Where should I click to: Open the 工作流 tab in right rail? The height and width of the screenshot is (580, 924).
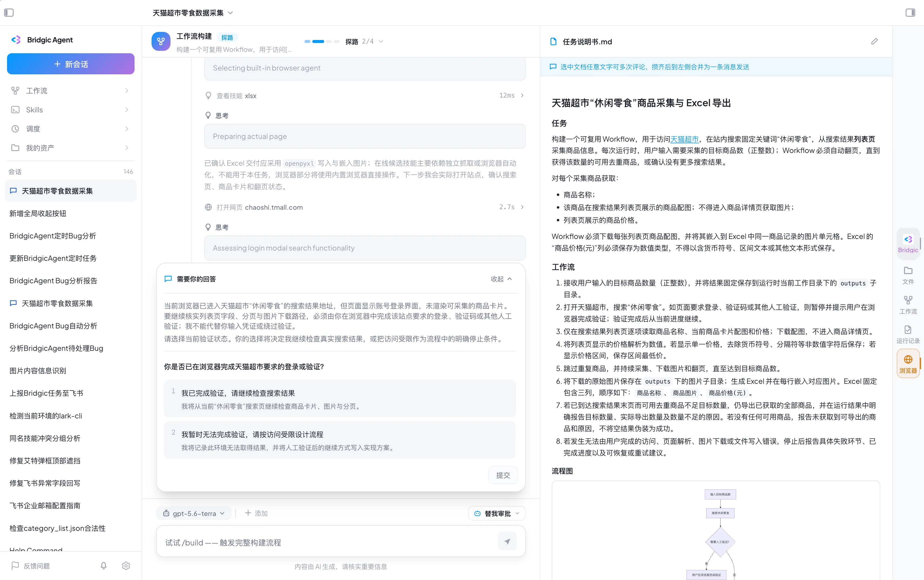(x=908, y=305)
